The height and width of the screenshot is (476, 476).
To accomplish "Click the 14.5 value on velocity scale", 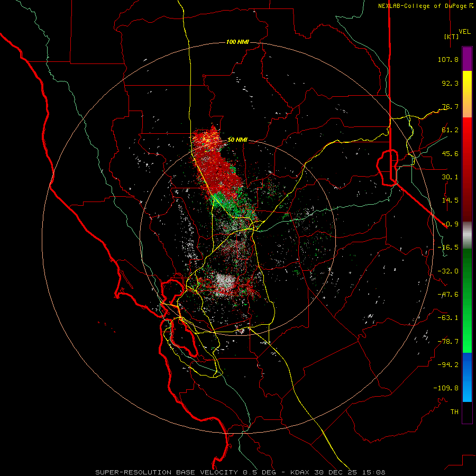I will [450, 200].
